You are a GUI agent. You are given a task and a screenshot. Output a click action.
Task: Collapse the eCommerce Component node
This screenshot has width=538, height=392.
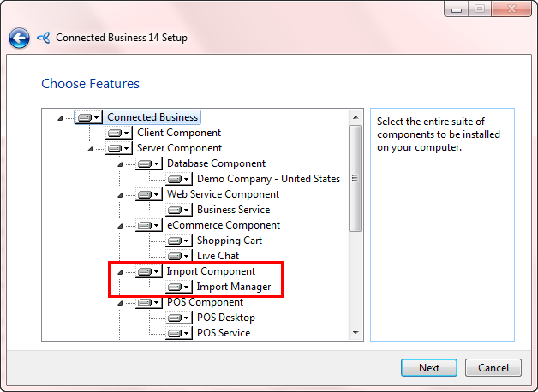tap(120, 225)
